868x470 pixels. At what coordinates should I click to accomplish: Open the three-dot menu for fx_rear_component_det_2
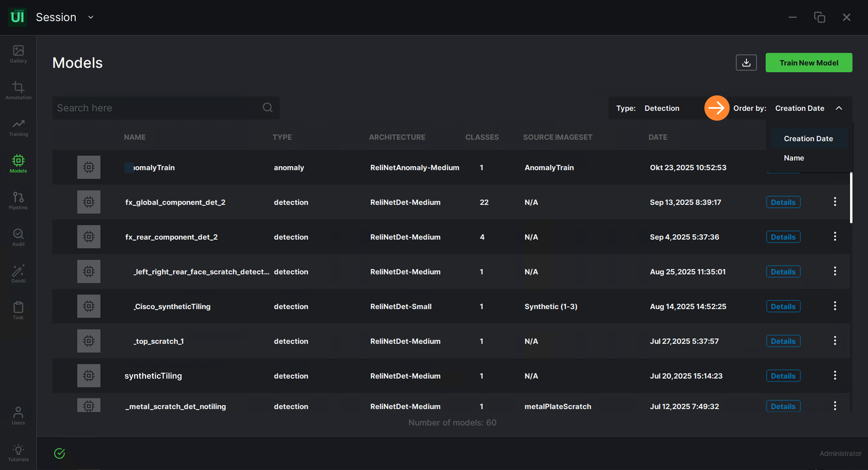click(x=835, y=237)
